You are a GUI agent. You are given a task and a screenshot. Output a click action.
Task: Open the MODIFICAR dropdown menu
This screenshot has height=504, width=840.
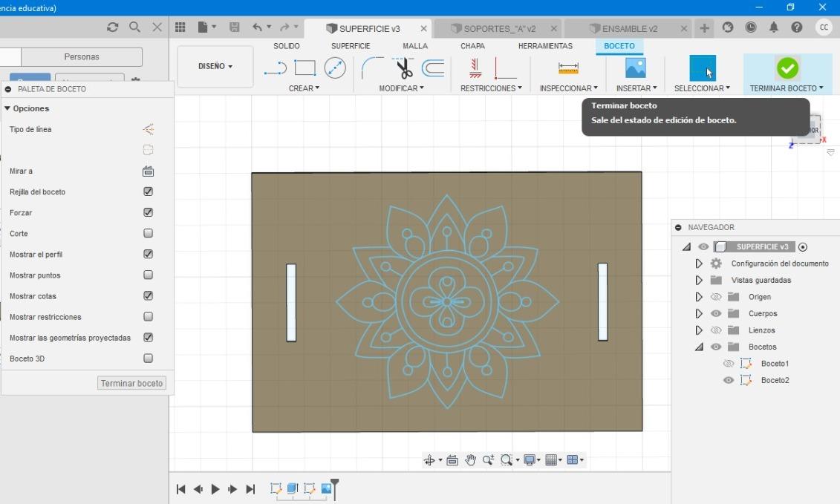401,88
